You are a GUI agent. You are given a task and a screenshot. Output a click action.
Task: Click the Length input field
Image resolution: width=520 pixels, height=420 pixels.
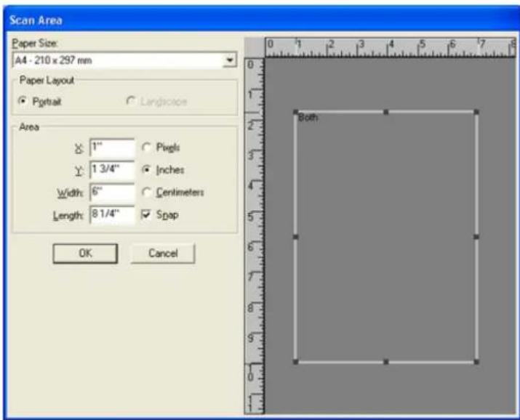[113, 215]
